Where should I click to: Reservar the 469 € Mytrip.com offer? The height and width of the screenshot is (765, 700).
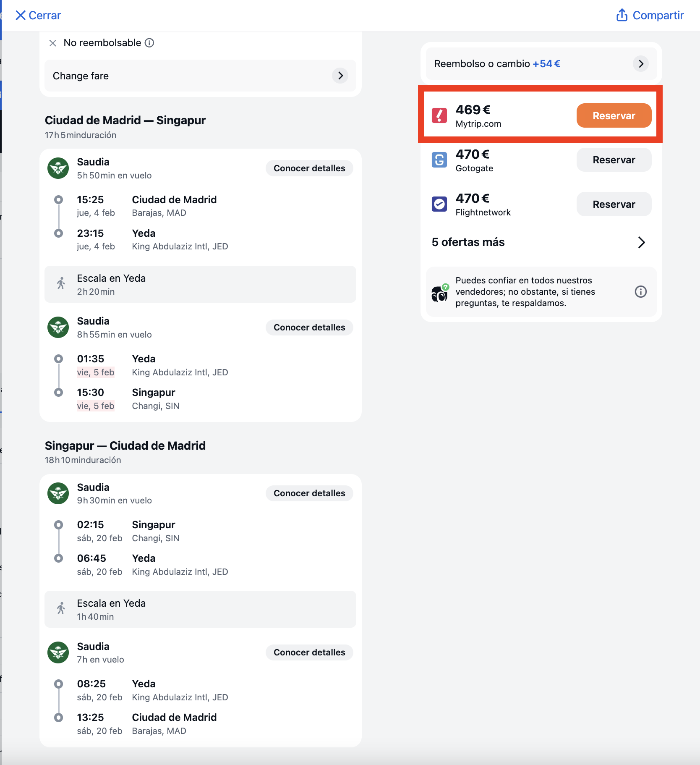point(614,115)
